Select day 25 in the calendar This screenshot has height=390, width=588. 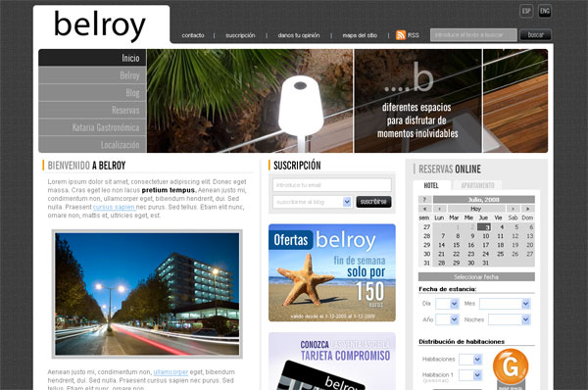click(x=500, y=254)
